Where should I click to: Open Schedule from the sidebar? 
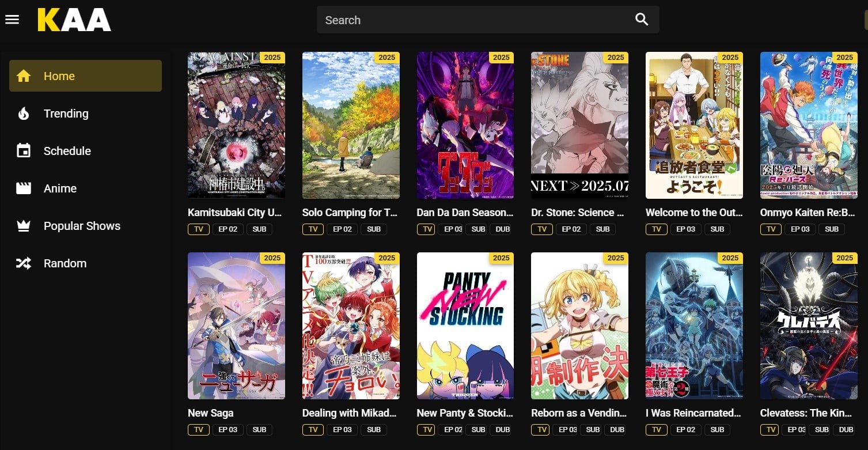point(85,151)
